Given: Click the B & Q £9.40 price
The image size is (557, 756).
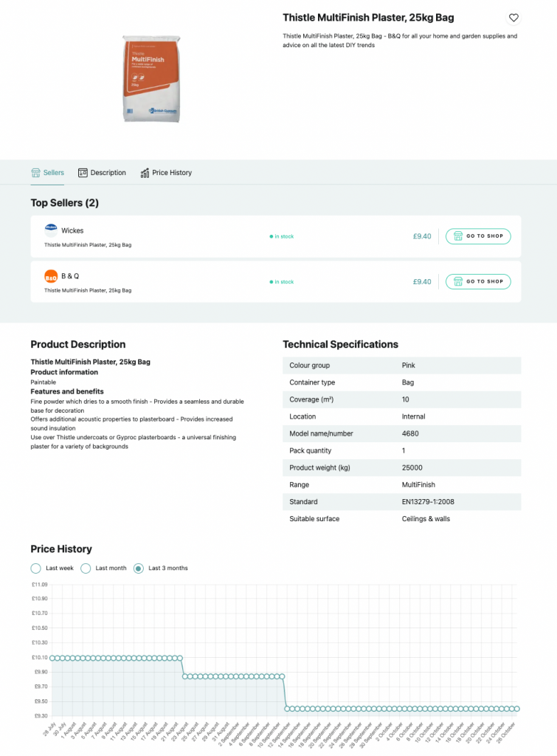Looking at the screenshot, I should pyautogui.click(x=421, y=281).
